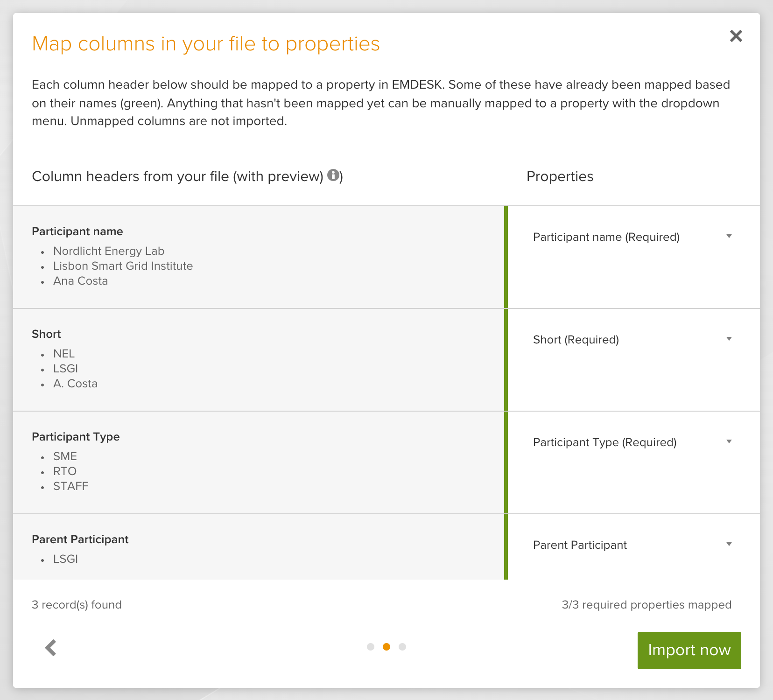Click the dropdown arrow for Participant name
Image resolution: width=773 pixels, height=700 pixels.
[729, 237]
